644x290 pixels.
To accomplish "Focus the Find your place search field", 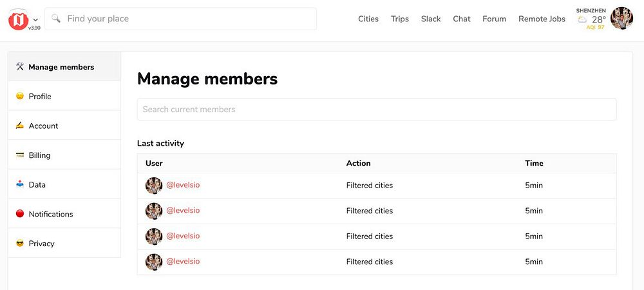I will tap(187, 19).
